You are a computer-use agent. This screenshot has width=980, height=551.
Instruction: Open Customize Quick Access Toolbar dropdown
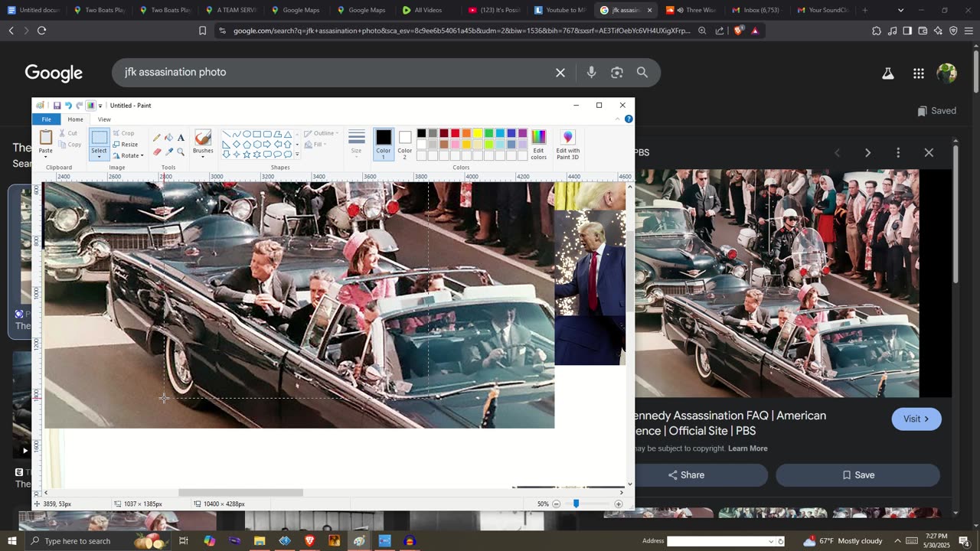pyautogui.click(x=100, y=106)
